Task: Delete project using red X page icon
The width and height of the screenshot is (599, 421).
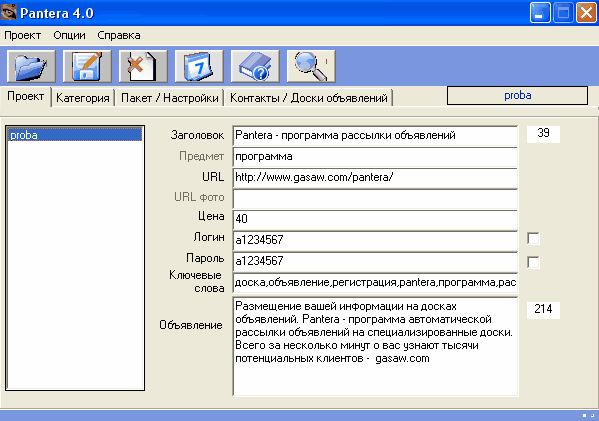Action: coord(143,66)
